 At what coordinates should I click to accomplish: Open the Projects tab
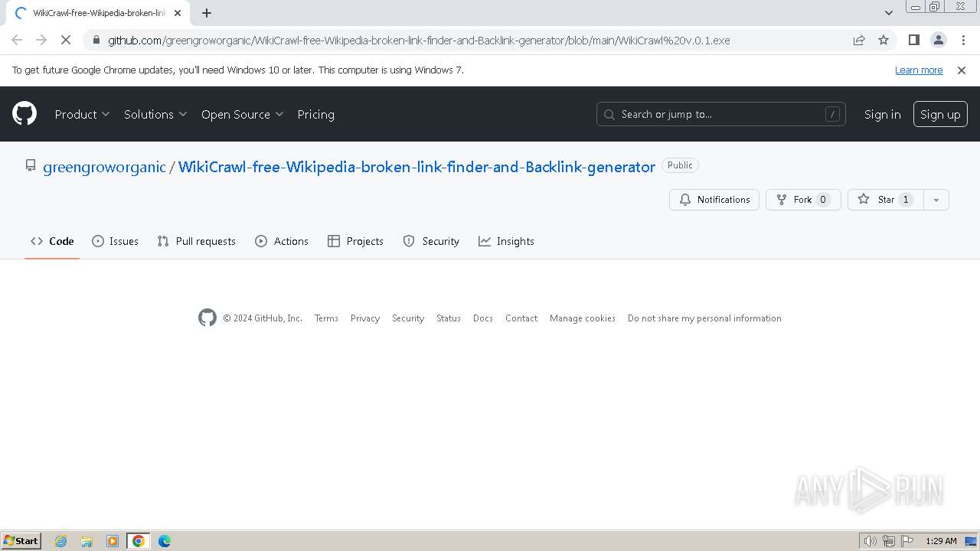point(355,241)
